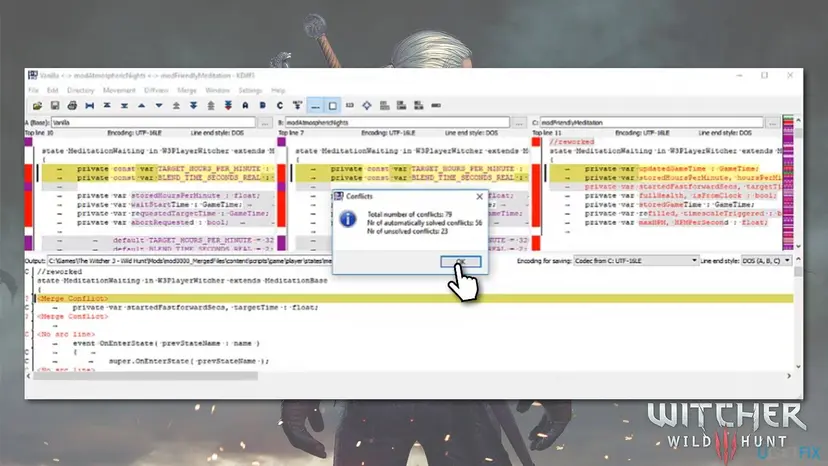Select lines from source C button
828x466 pixels.
tap(280, 106)
